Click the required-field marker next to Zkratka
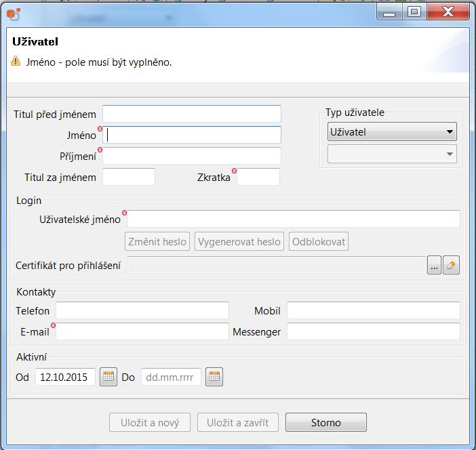 tap(234, 171)
